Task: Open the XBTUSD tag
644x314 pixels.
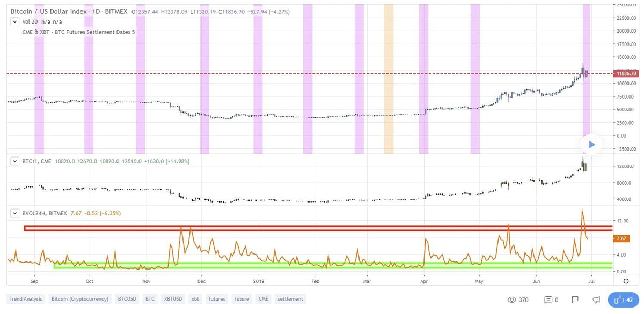Action: [x=173, y=298]
